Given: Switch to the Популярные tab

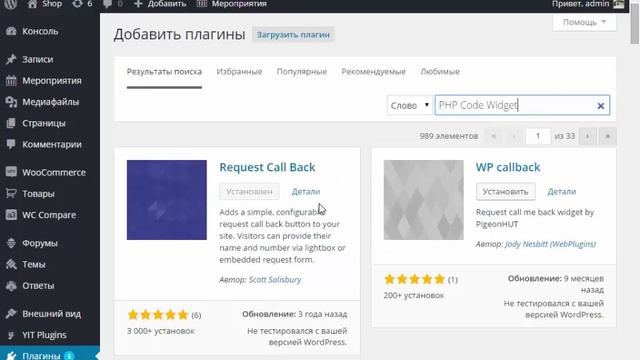Looking at the screenshot, I should 302,72.
